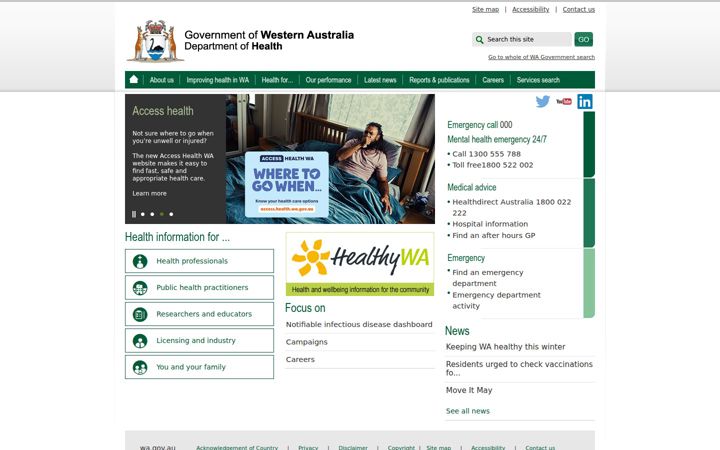Open the Hospital information link
Screen dimensions: 720x450
tap(490, 224)
